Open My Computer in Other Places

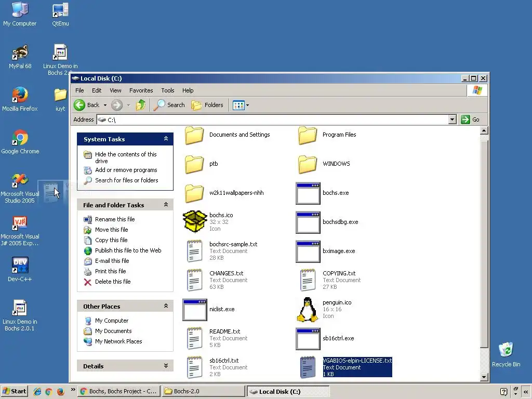[x=112, y=321]
